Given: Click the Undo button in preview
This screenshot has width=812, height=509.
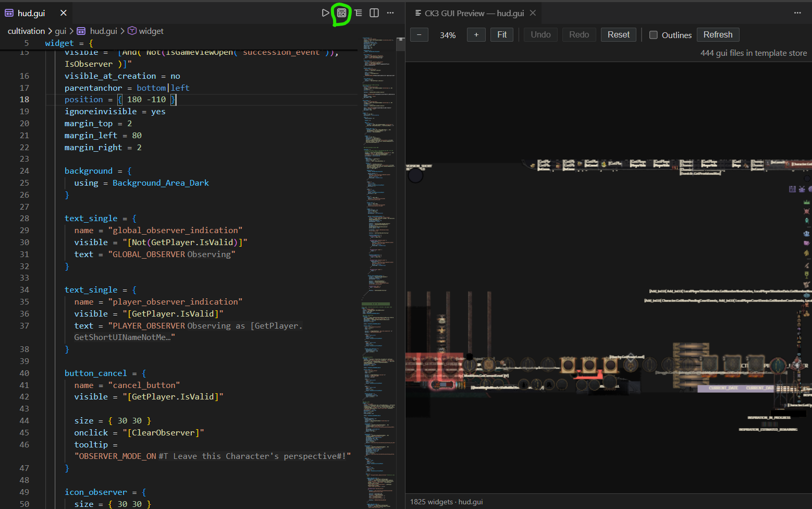Looking at the screenshot, I should (x=540, y=35).
